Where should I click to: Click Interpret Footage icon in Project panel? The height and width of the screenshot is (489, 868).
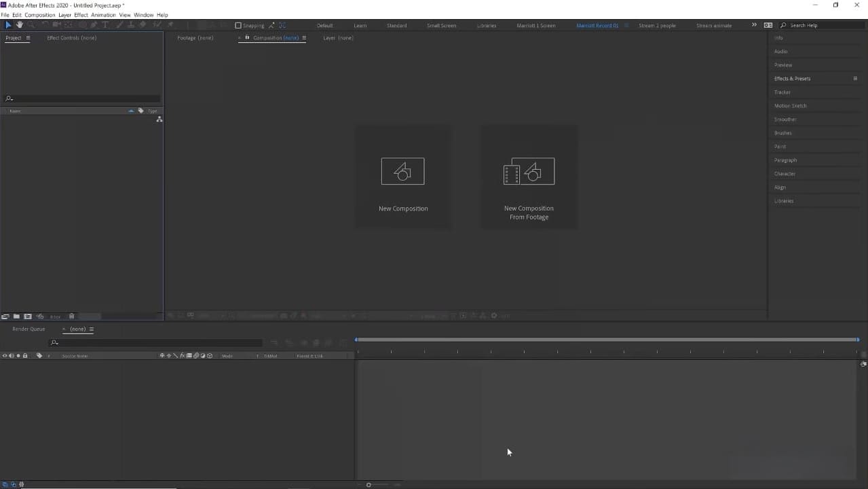point(5,316)
